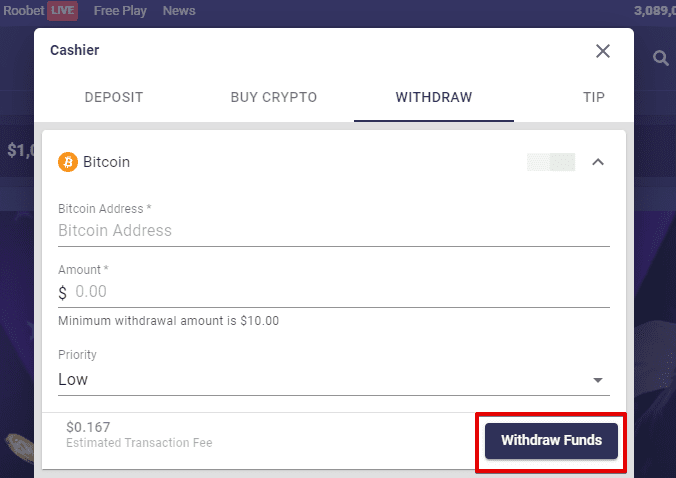This screenshot has height=478, width=676.
Task: Go to the Tip tab
Action: (594, 97)
